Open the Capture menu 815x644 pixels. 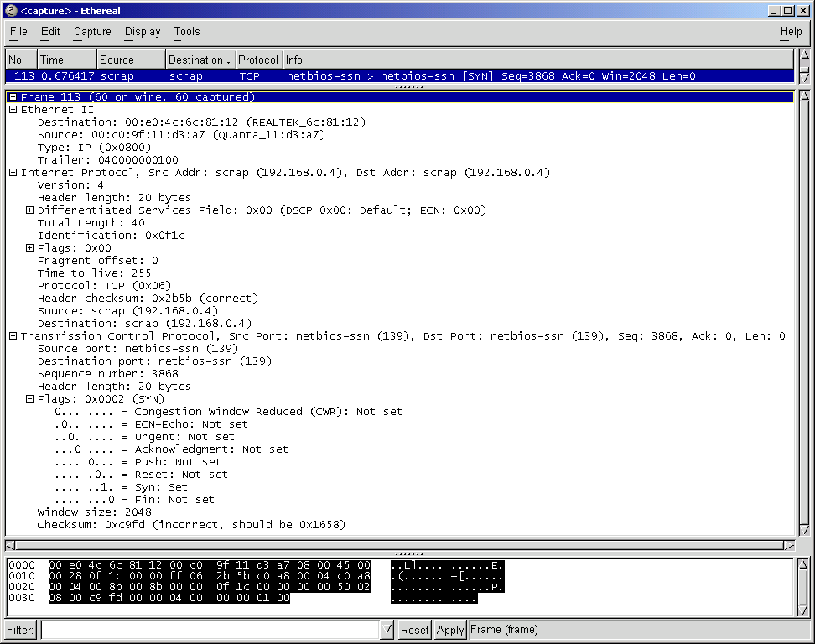pos(92,32)
